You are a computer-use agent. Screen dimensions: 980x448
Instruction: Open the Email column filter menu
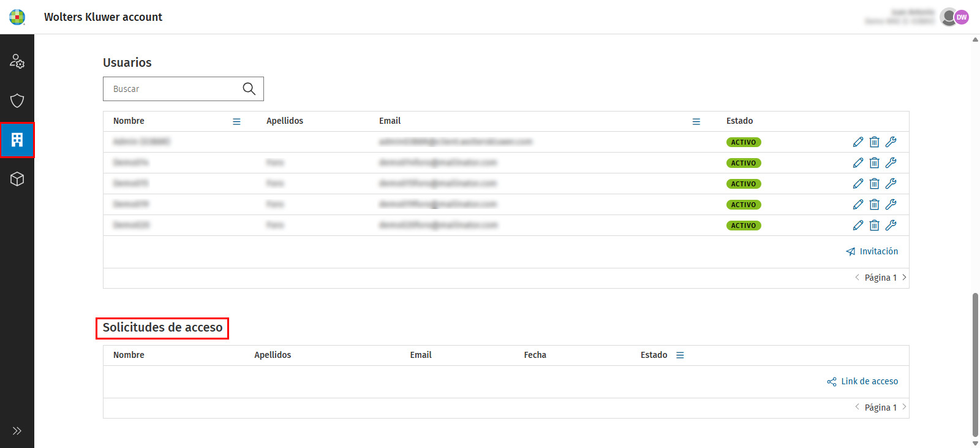(696, 121)
